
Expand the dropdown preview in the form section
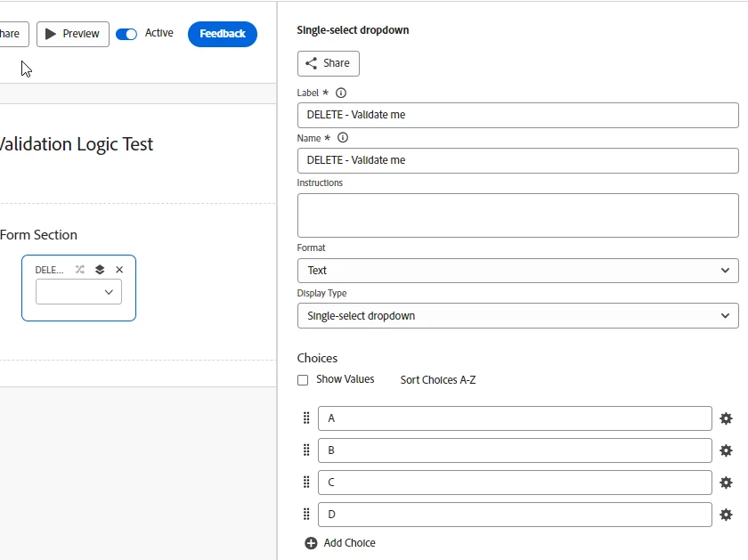(78, 292)
